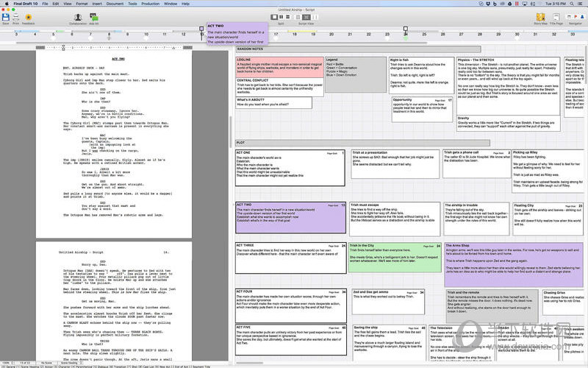Screen dimensions: 588x368
Task: Click the AirPlay display menu bar icon
Action: pos(524,4)
